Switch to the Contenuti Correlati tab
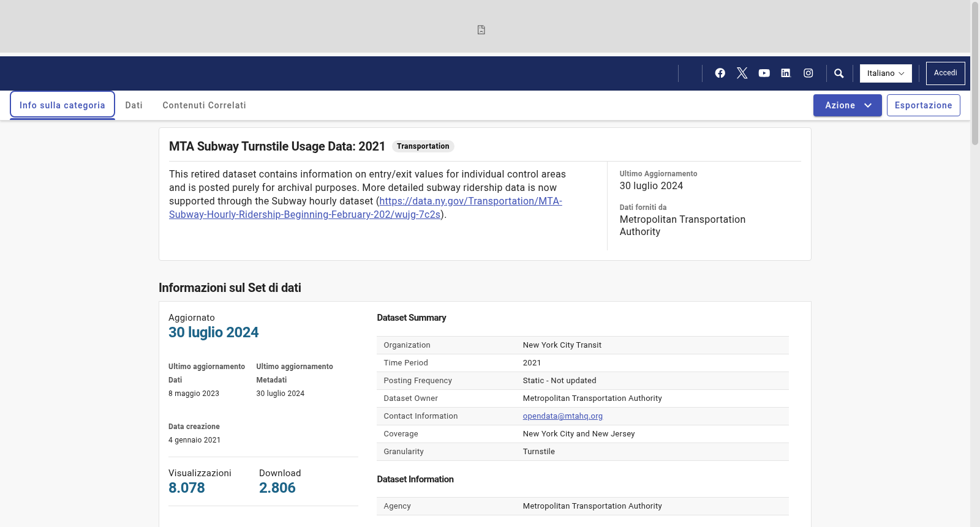This screenshot has width=980, height=527. (205, 105)
